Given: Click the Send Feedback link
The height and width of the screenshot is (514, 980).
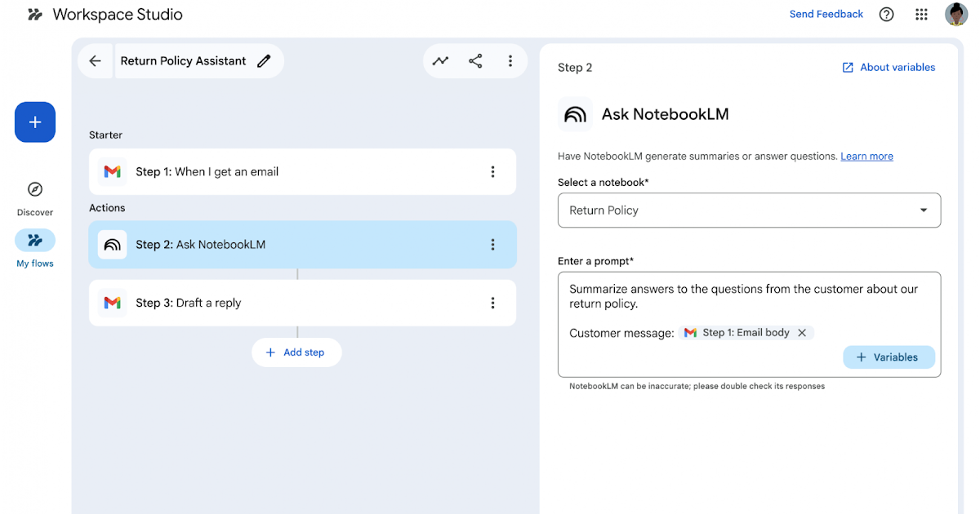Looking at the screenshot, I should pyautogui.click(x=826, y=14).
